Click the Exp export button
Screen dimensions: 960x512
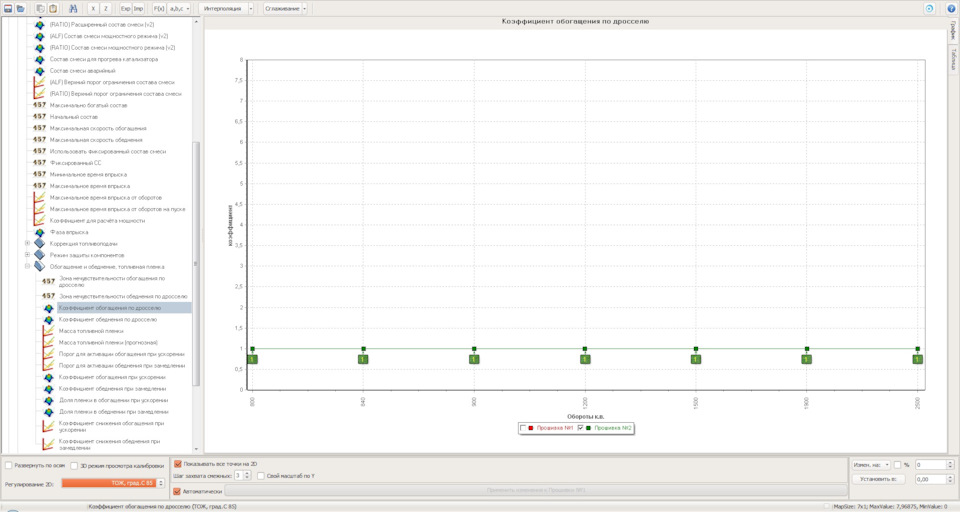[x=126, y=9]
